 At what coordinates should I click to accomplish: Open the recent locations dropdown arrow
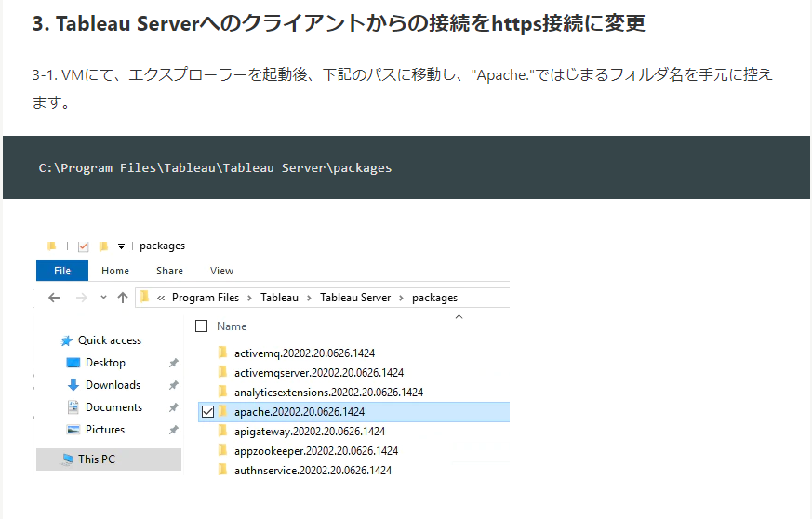(103, 298)
